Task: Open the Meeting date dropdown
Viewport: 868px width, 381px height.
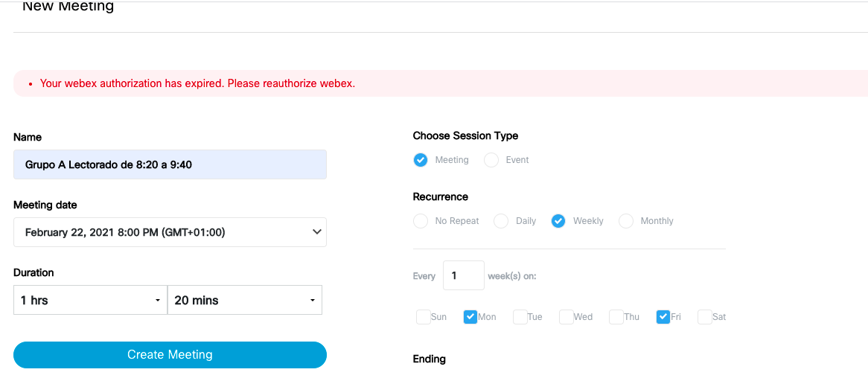Action: coord(170,232)
